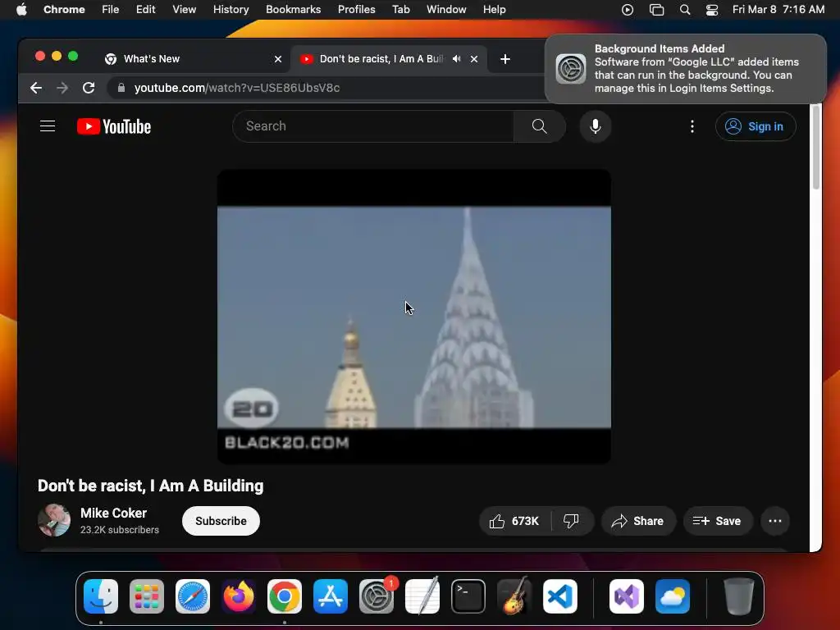Go back with the browser back arrow
The width and height of the screenshot is (840, 630).
36,88
